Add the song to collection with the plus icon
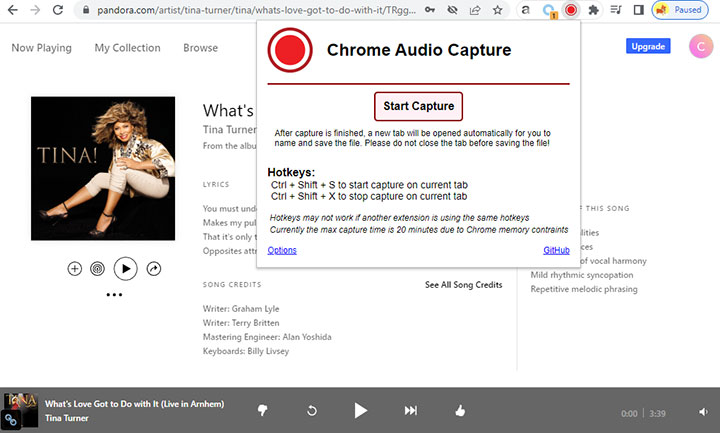 pyautogui.click(x=74, y=269)
